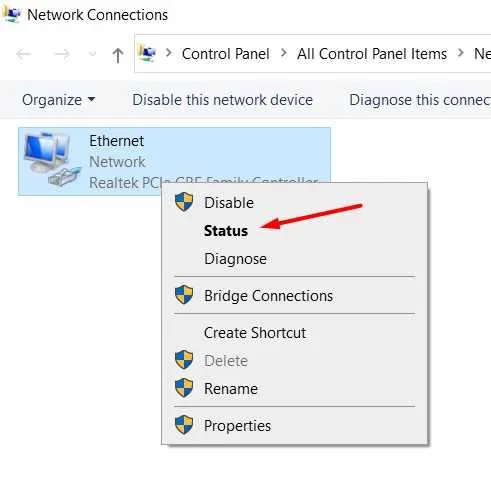Click the Control Panel breadcrumb link

click(x=225, y=54)
